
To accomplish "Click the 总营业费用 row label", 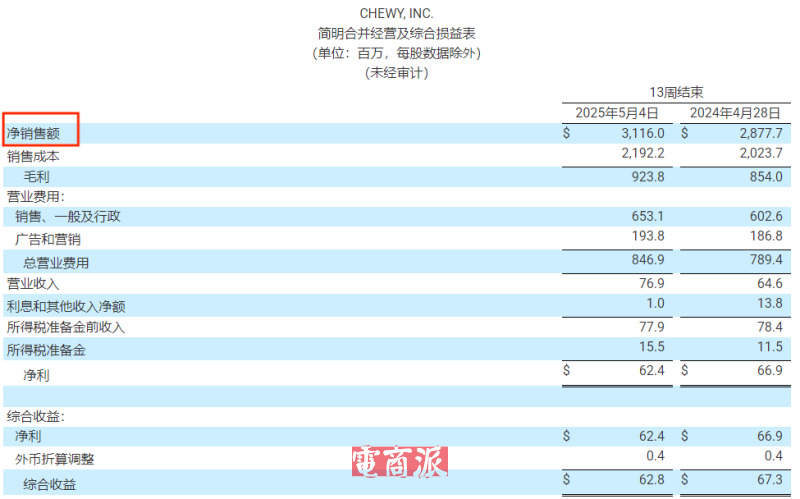I will [x=56, y=262].
